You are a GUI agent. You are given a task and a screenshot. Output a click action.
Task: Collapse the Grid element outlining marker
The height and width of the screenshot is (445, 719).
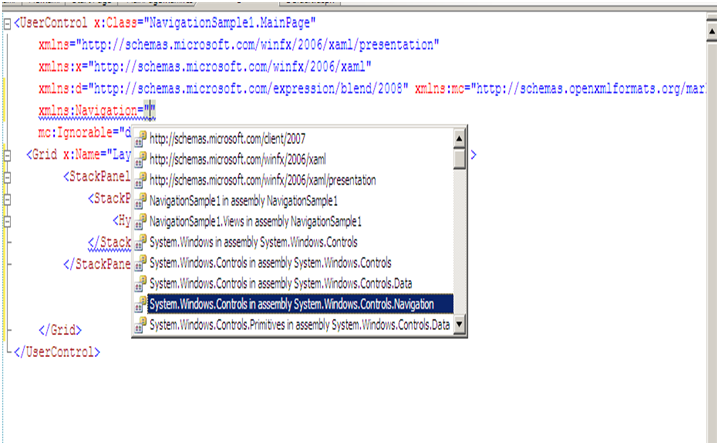(7, 155)
